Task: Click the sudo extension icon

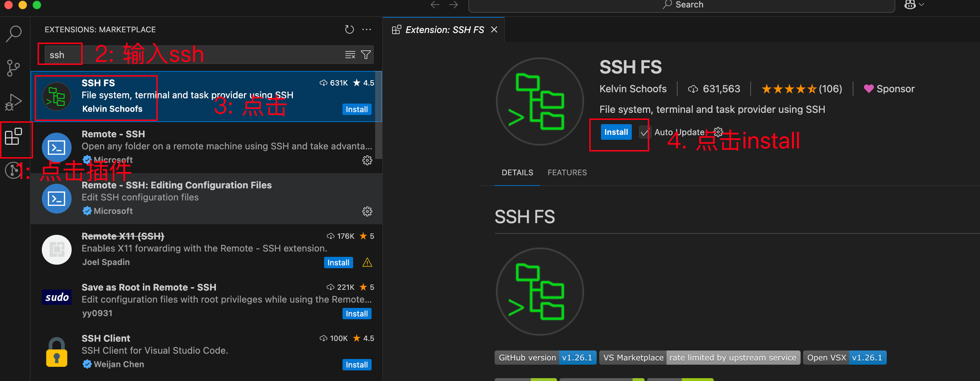Action: pyautogui.click(x=57, y=297)
